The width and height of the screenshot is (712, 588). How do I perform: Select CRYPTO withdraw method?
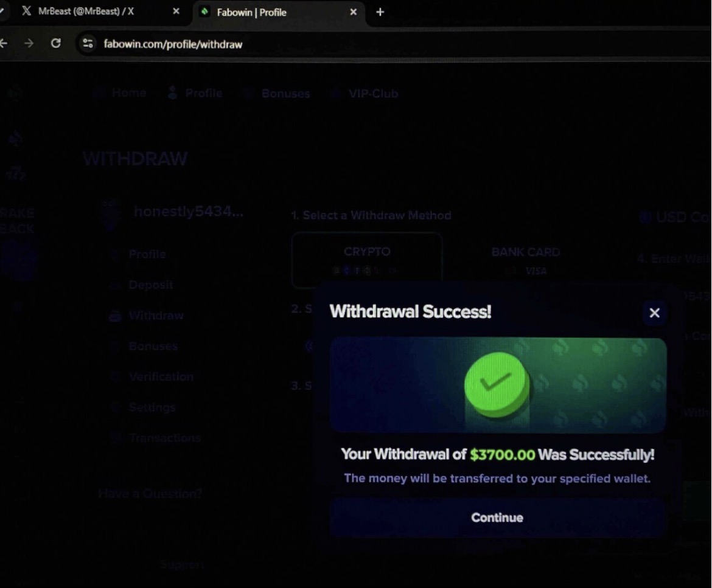point(367,260)
